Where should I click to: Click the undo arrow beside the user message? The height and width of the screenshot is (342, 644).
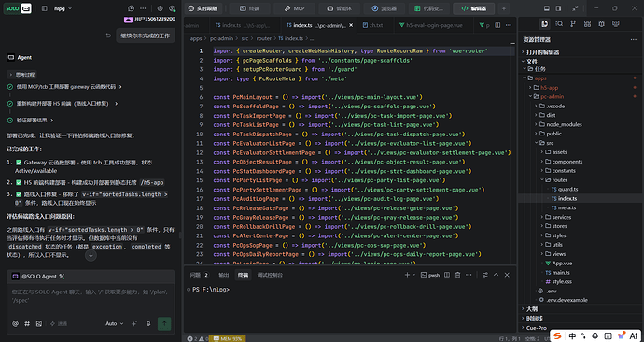click(108, 36)
